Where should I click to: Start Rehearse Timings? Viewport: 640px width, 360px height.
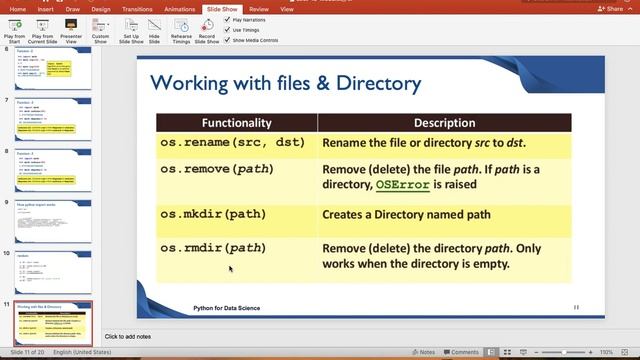click(x=181, y=31)
